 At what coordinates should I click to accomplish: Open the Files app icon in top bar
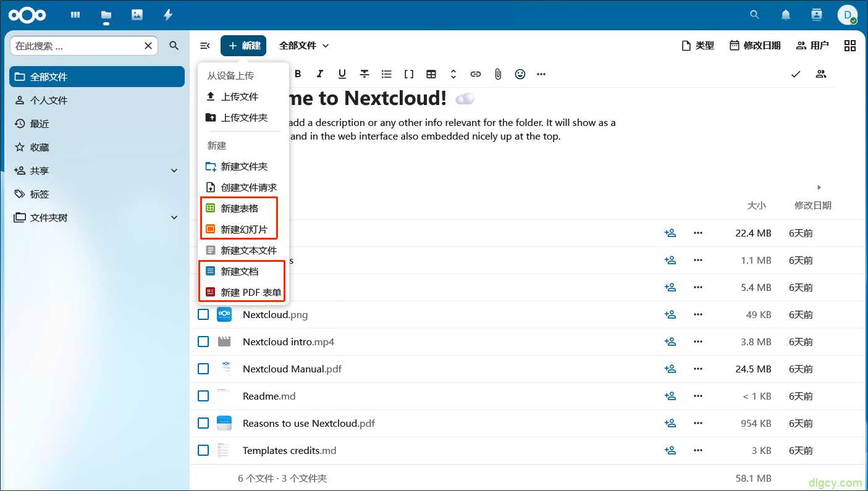106,15
